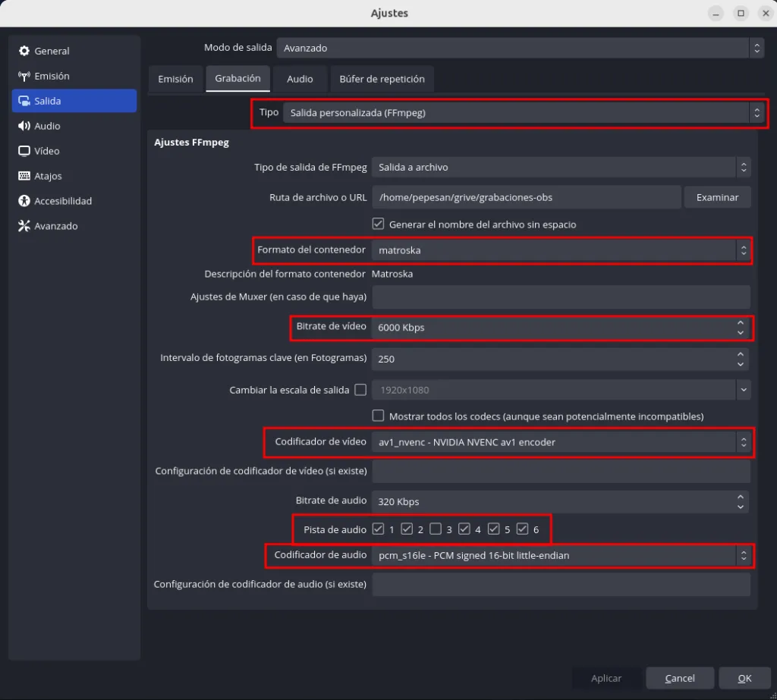This screenshot has height=700, width=777.
Task: Increase the Bitrate de vídeo stepper
Action: pyautogui.click(x=741, y=323)
